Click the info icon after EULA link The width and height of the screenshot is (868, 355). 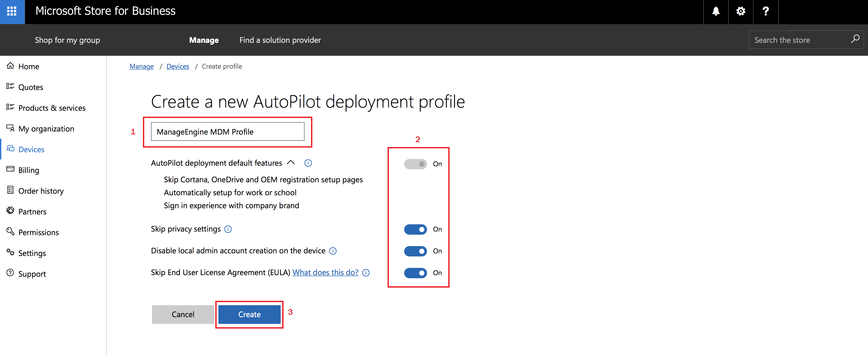[366, 273]
